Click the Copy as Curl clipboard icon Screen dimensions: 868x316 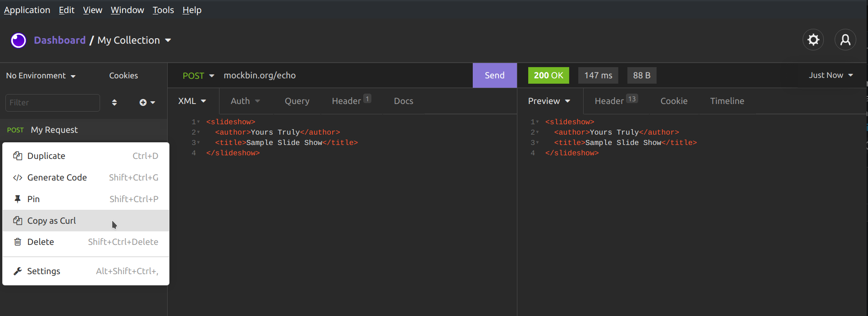18,221
